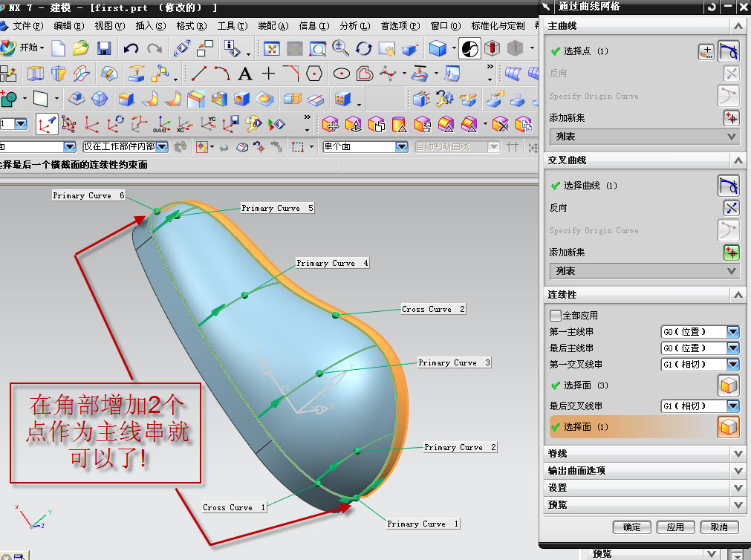
Task: Add new set icon in 交叉曲线 section
Action: (732, 253)
